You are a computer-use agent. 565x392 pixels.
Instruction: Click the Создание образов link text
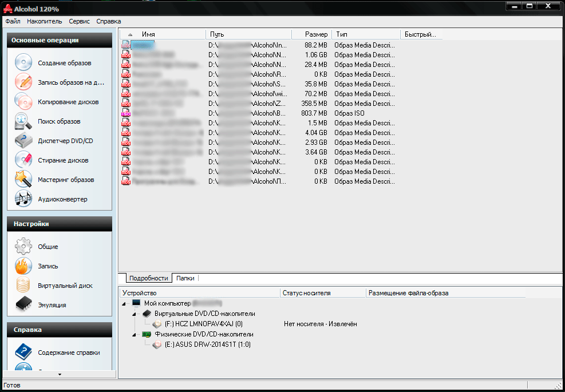pyautogui.click(x=65, y=63)
